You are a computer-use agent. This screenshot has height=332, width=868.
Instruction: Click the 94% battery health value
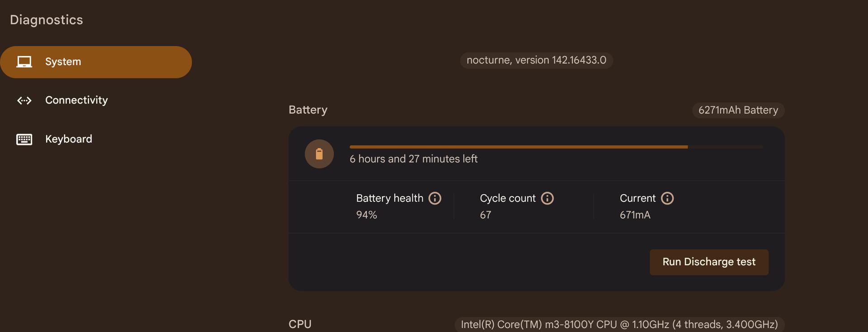coord(367,215)
